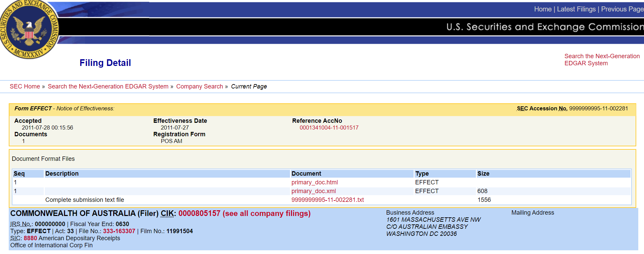The image size is (644, 254).
Task: Select 1601 MASSACHUSETTS AVE NW address line
Action: pos(433,220)
